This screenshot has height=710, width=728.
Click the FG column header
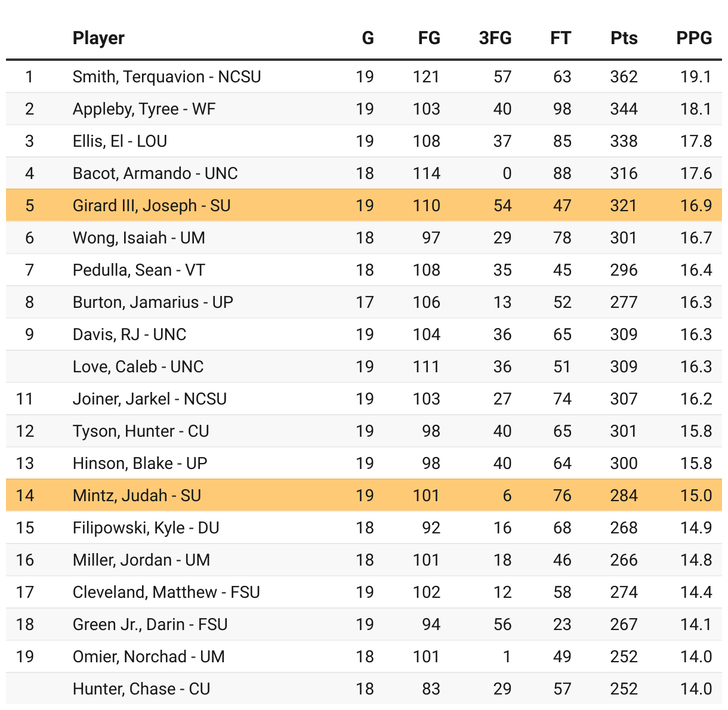pyautogui.click(x=429, y=38)
